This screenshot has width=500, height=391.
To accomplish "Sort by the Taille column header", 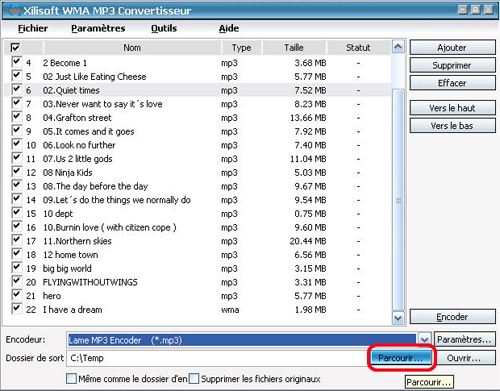I will click(294, 48).
